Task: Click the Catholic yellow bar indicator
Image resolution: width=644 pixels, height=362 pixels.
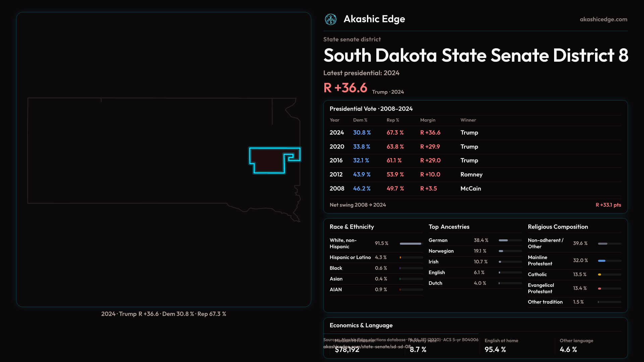Action: coord(599,275)
